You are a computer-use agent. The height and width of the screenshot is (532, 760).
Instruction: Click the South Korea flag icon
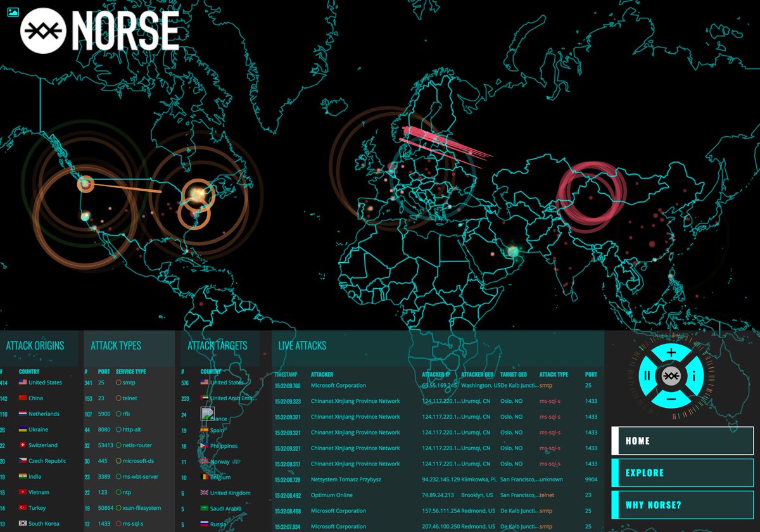[23, 524]
